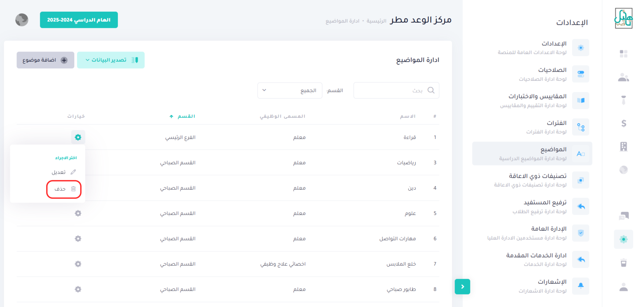644x307 pixels.
Task: Open the تصدير البيانات export dropdown
Action: point(110,60)
